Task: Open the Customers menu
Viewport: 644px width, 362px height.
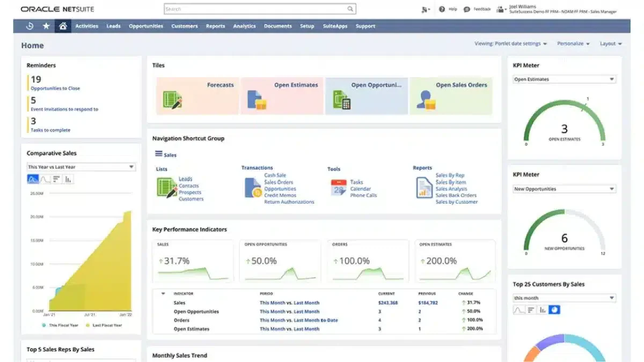Action: click(x=185, y=26)
